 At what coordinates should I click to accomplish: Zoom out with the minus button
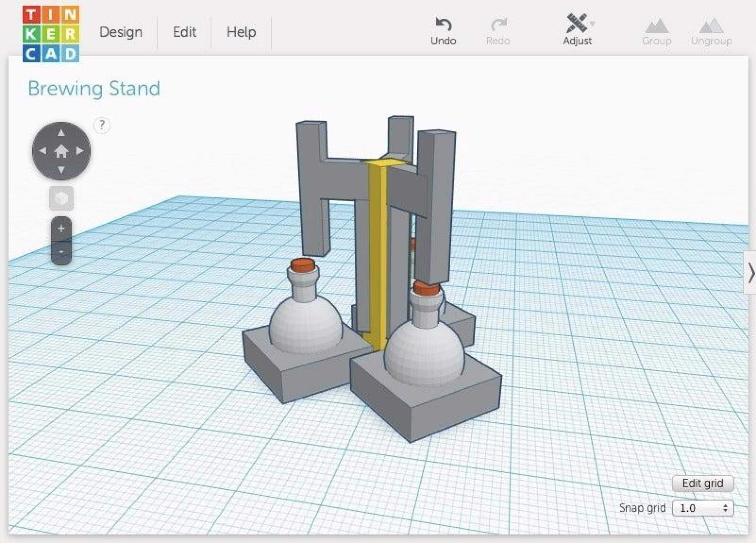pos(61,252)
